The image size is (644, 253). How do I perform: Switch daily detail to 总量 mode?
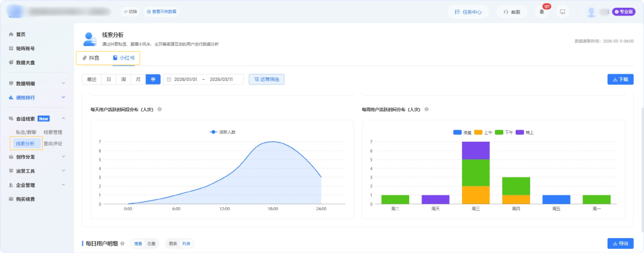pyautogui.click(x=152, y=243)
